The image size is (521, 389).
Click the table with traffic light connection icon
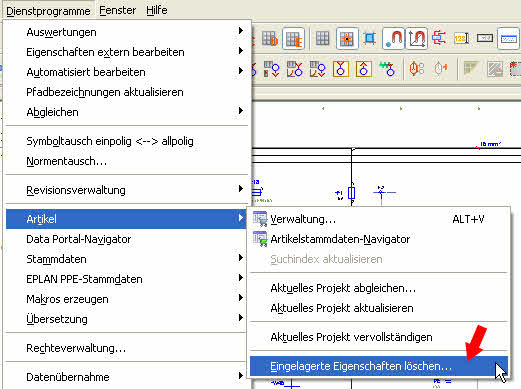(x=271, y=69)
